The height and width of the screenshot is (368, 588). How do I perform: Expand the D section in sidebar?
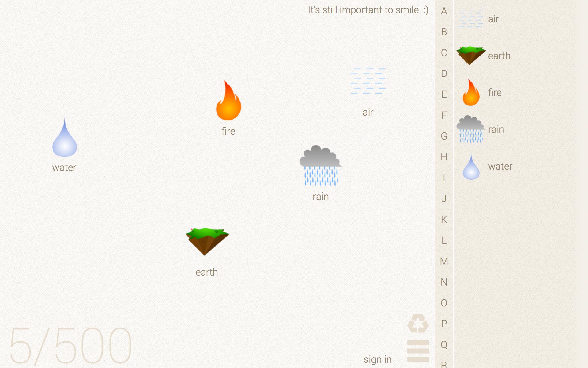[x=444, y=73]
